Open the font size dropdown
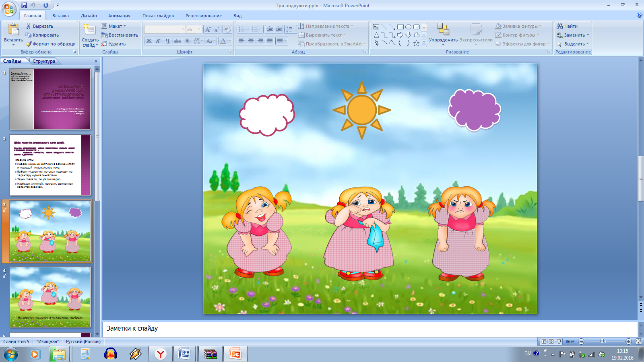Viewport: 644px width, 362px height. [199, 29]
